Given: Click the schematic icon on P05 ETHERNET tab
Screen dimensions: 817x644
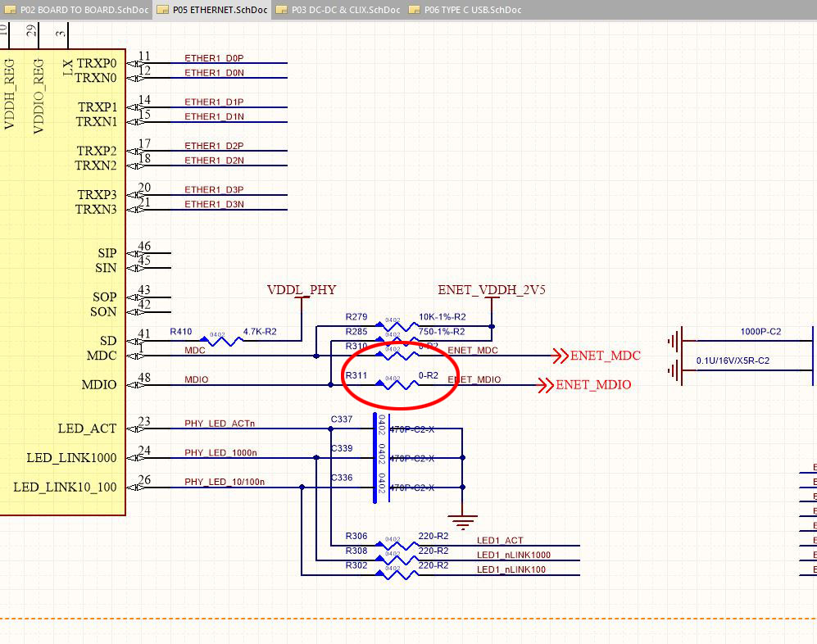Looking at the screenshot, I should (164, 11).
